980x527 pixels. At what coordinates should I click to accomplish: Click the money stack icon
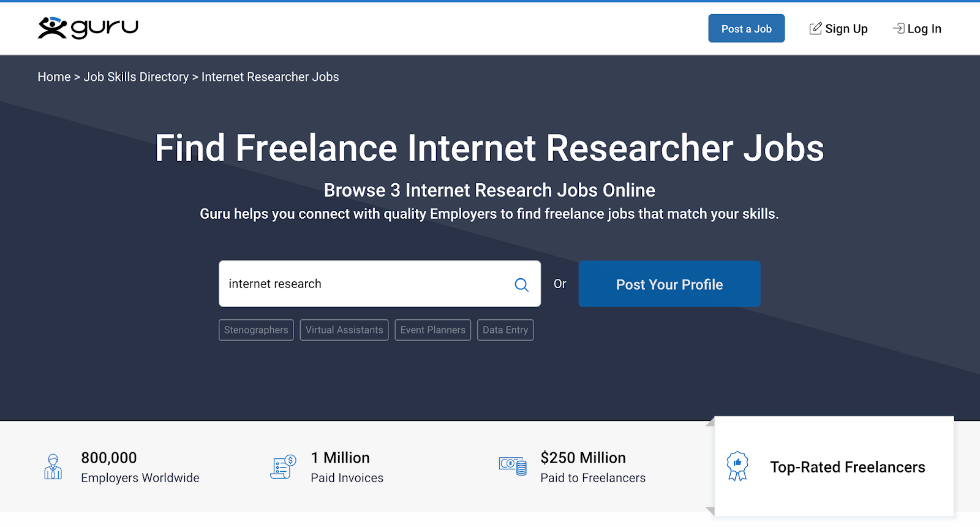pyautogui.click(x=513, y=466)
